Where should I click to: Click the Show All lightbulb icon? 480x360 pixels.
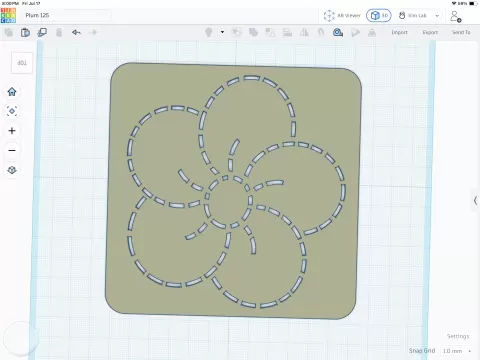(209, 32)
